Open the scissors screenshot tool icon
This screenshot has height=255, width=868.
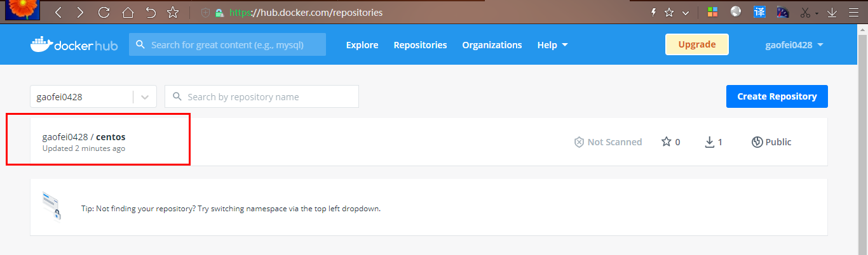coord(805,12)
